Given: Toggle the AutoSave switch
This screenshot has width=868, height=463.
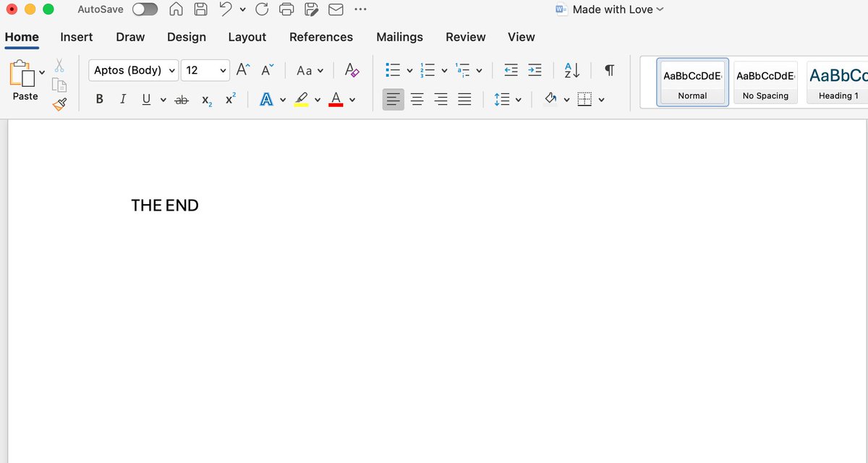Looking at the screenshot, I should pyautogui.click(x=145, y=9).
